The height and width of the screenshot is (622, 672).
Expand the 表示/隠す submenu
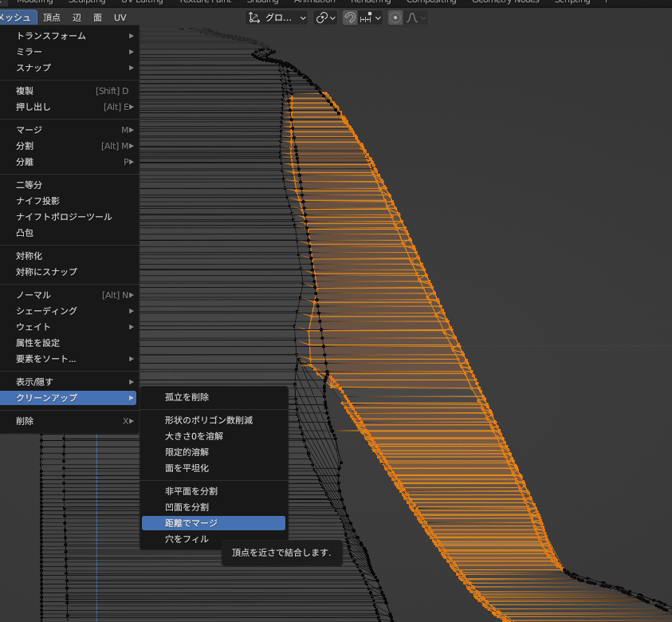[69, 382]
